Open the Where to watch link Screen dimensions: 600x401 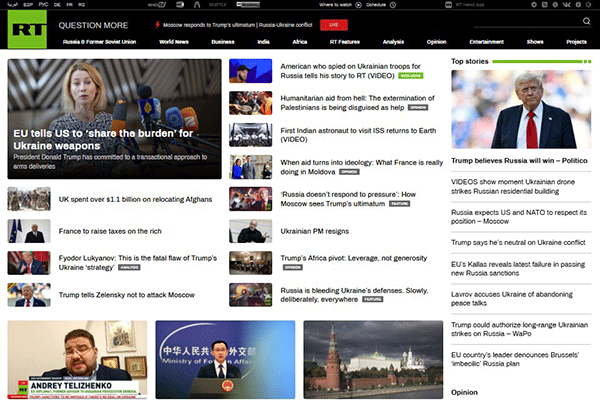335,5
